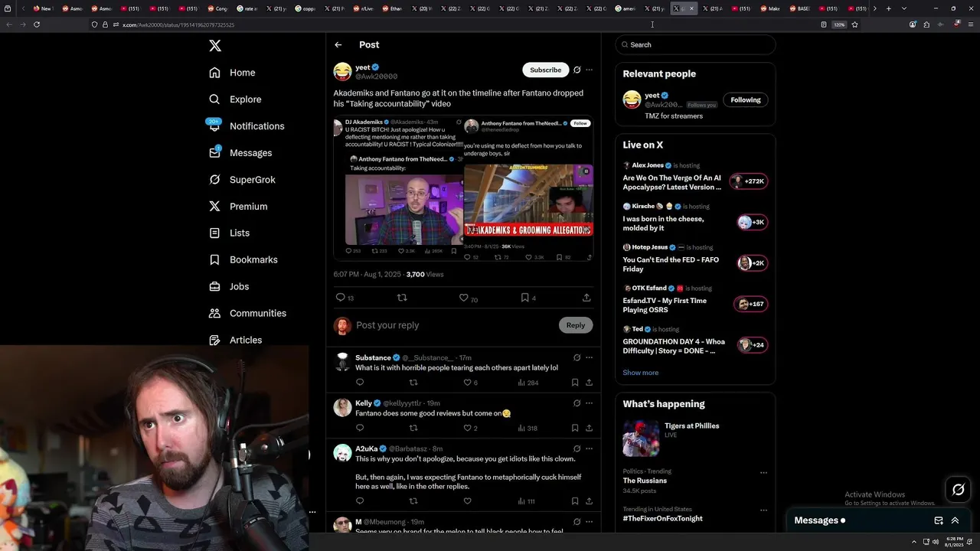Open more options on Kelly's reply

tap(589, 403)
